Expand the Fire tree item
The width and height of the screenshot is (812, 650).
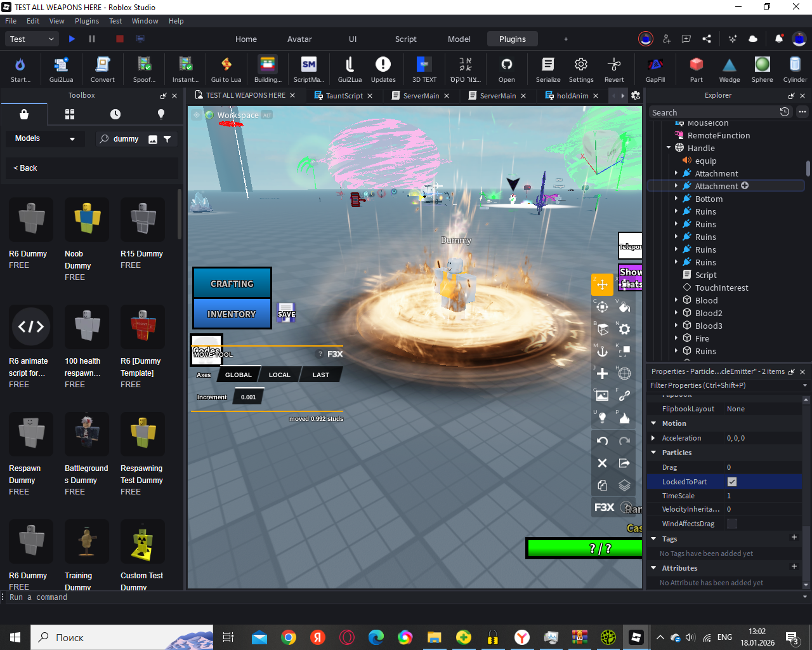[676, 338]
